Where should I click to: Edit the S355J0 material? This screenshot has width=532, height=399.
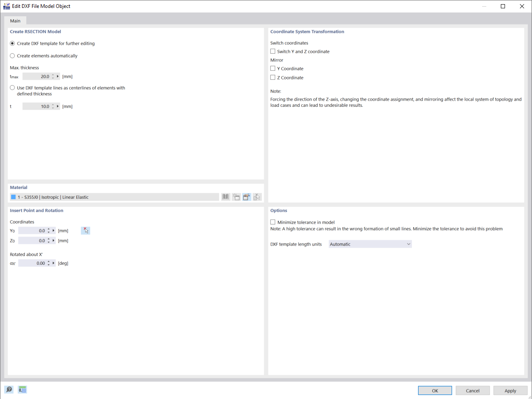tap(246, 197)
